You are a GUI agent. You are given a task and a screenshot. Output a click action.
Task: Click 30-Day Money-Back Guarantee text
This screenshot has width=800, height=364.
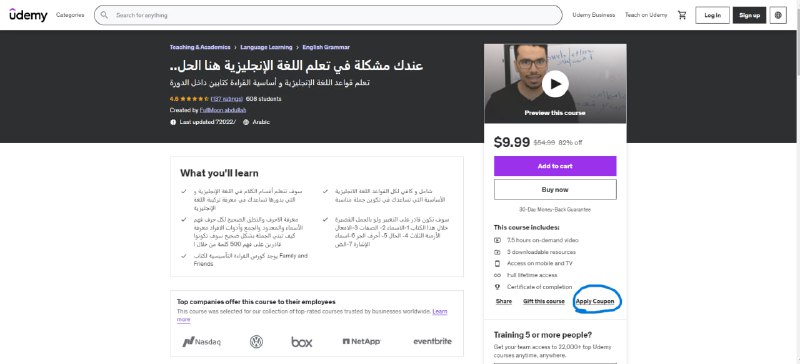[555, 210]
